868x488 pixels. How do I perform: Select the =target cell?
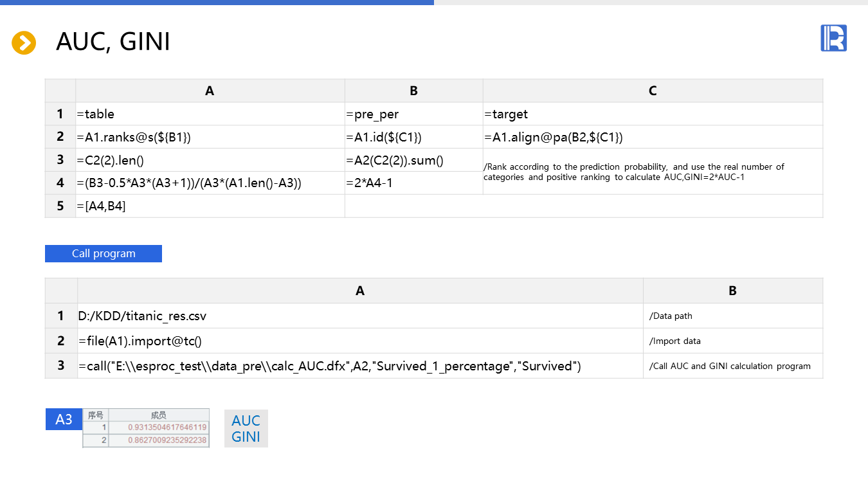[652, 114]
